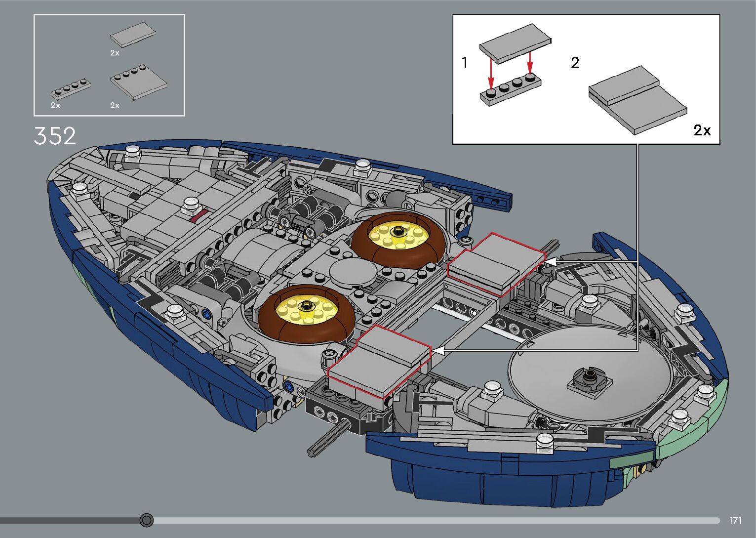This screenshot has height=538, width=756.
Task: Select the step number 352
Action: (x=55, y=136)
